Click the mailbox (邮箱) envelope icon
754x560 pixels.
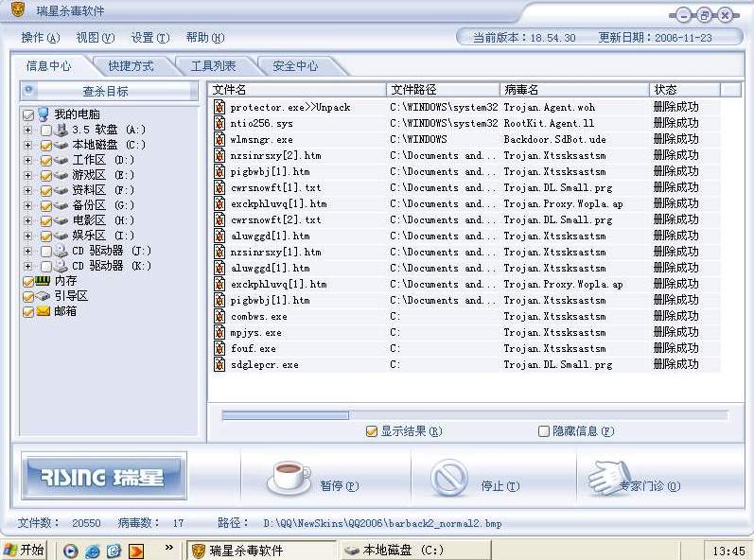pyautogui.click(x=43, y=311)
